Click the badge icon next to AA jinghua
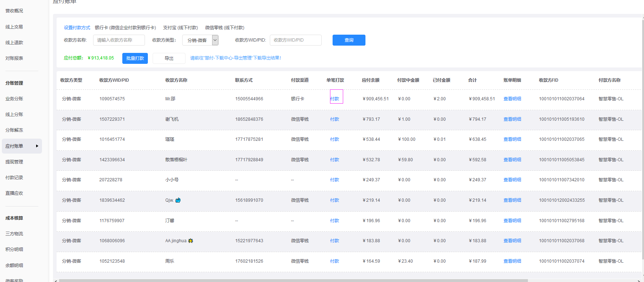The width and height of the screenshot is (644, 282). 191,241
